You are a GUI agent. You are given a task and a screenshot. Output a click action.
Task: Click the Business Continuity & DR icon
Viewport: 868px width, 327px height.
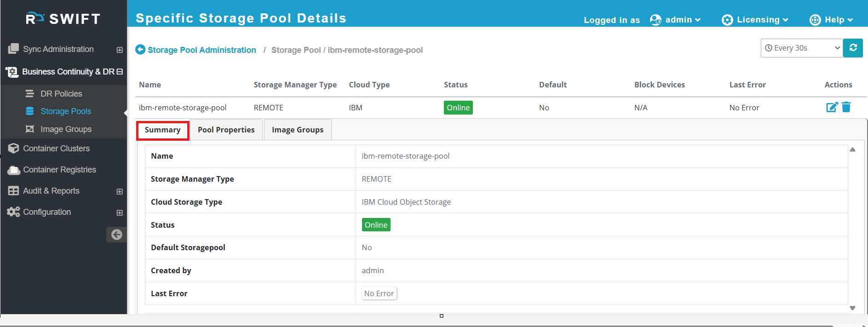(11, 72)
